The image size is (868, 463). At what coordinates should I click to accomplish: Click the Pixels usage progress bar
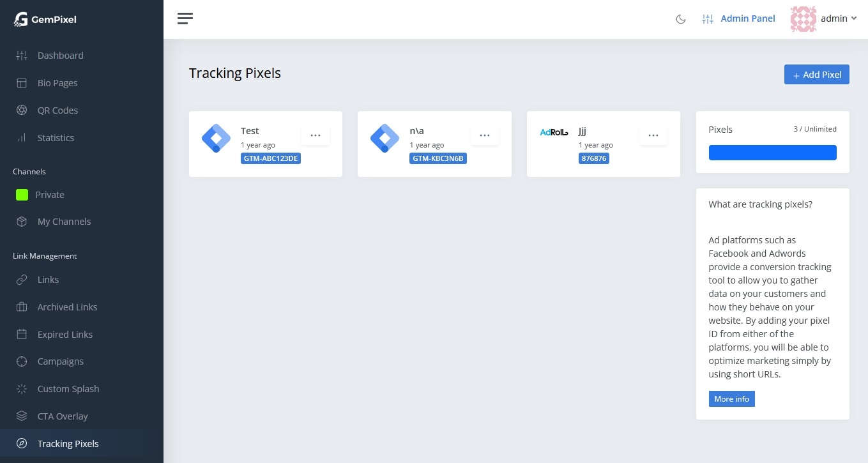772,153
